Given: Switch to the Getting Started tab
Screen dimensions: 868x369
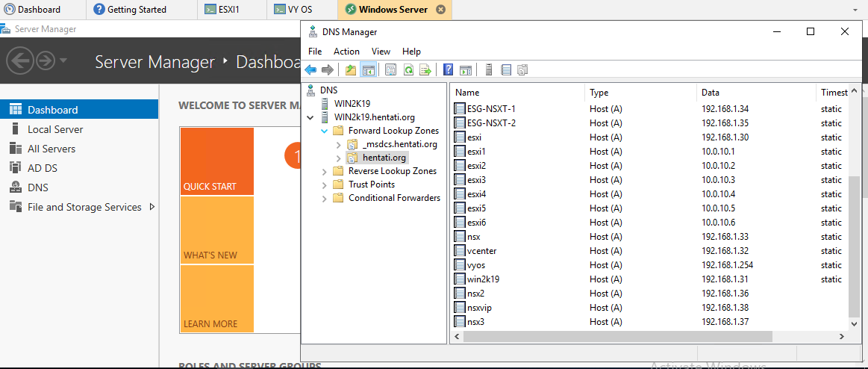Looking at the screenshot, I should point(143,10).
